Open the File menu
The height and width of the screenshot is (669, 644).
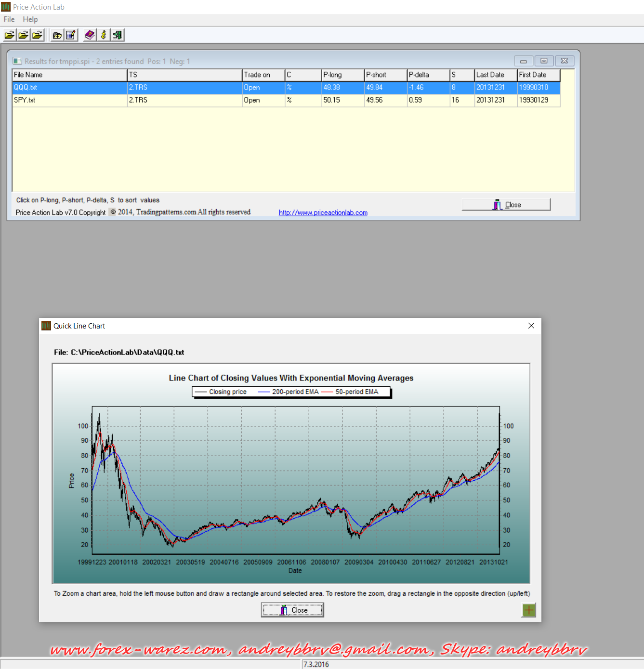(9, 19)
